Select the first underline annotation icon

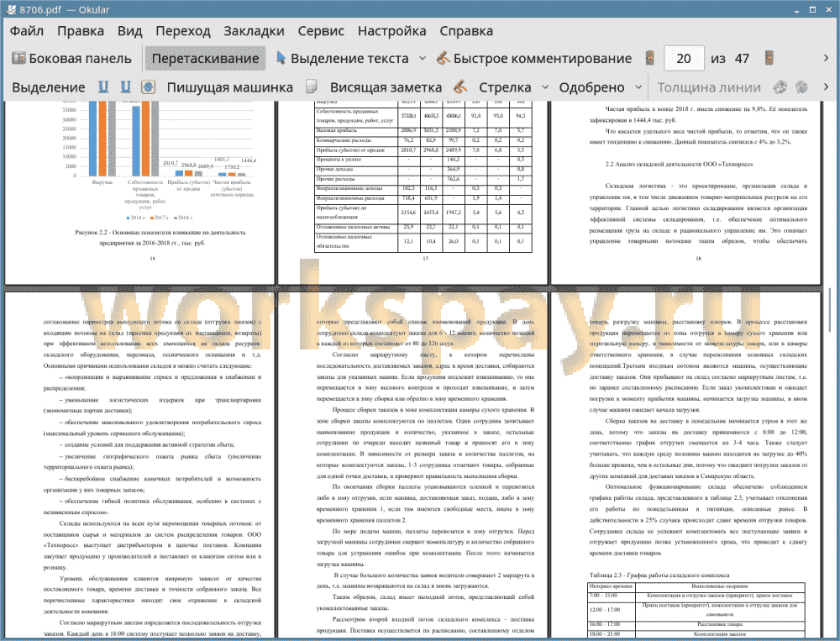[103, 87]
